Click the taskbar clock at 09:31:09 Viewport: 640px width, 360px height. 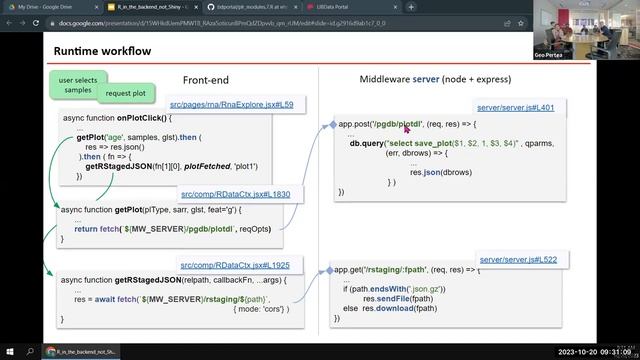[594, 352]
